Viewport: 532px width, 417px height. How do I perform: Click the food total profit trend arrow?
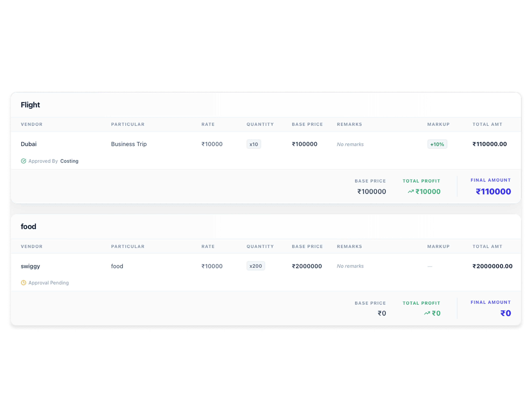click(427, 313)
